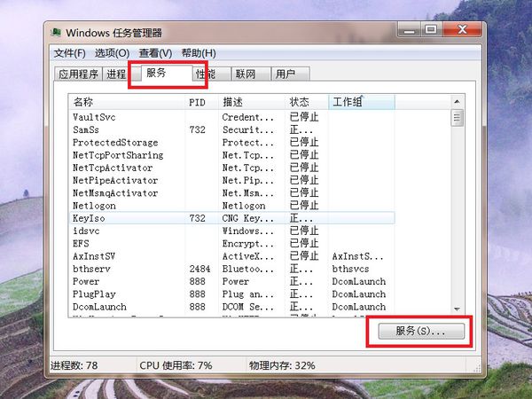Select the NetTcpActivator service row

(x=231, y=168)
